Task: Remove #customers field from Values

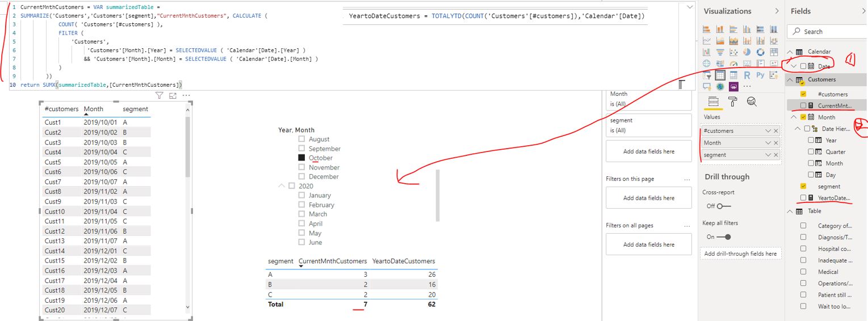Action: [x=776, y=131]
